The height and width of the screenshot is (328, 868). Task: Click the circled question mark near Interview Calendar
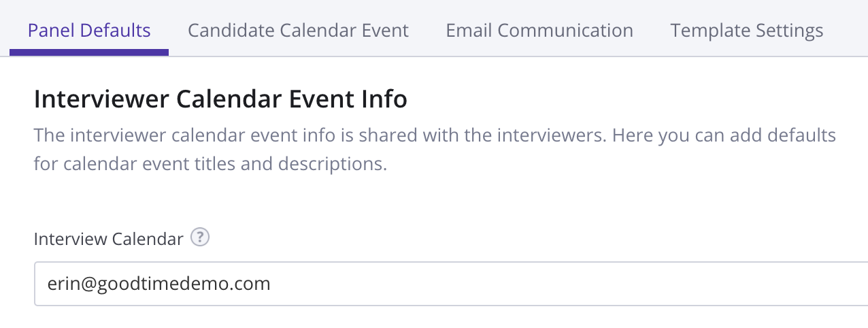[x=200, y=238]
